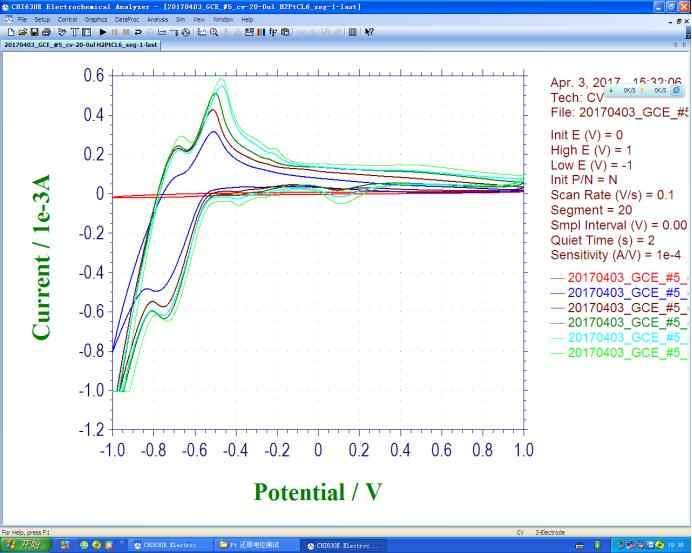Click the New file icon in toolbar
The height and width of the screenshot is (553, 692).
[11, 32]
